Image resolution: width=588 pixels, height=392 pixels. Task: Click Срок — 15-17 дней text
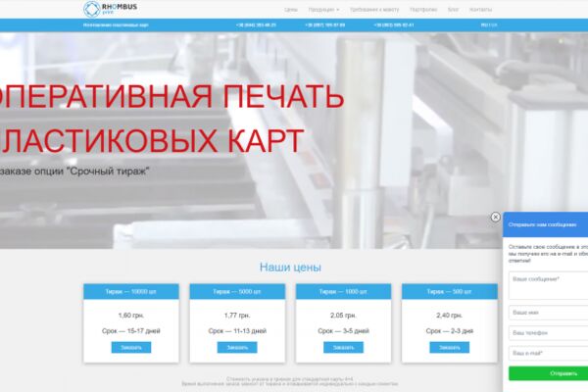point(131,331)
